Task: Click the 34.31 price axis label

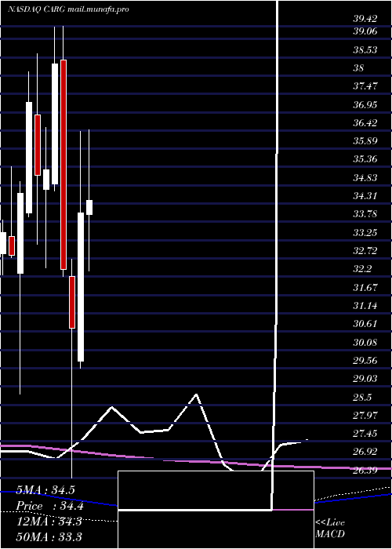Action: tap(365, 196)
